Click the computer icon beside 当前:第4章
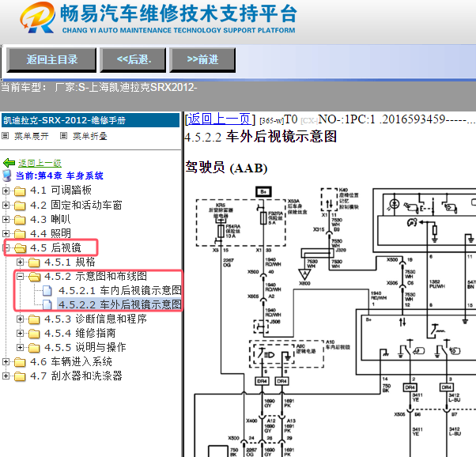This screenshot has width=476, height=457. [x=7, y=176]
